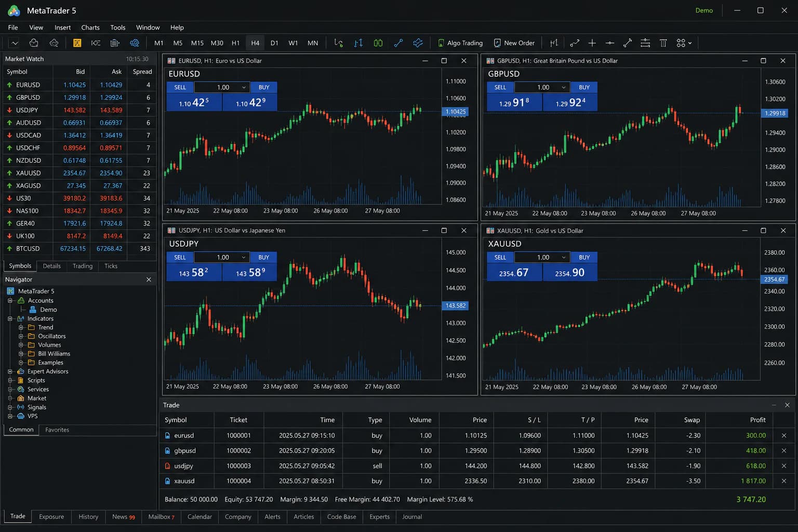Switch to the History tab
Screen dimensions: 798x532
(x=88, y=517)
